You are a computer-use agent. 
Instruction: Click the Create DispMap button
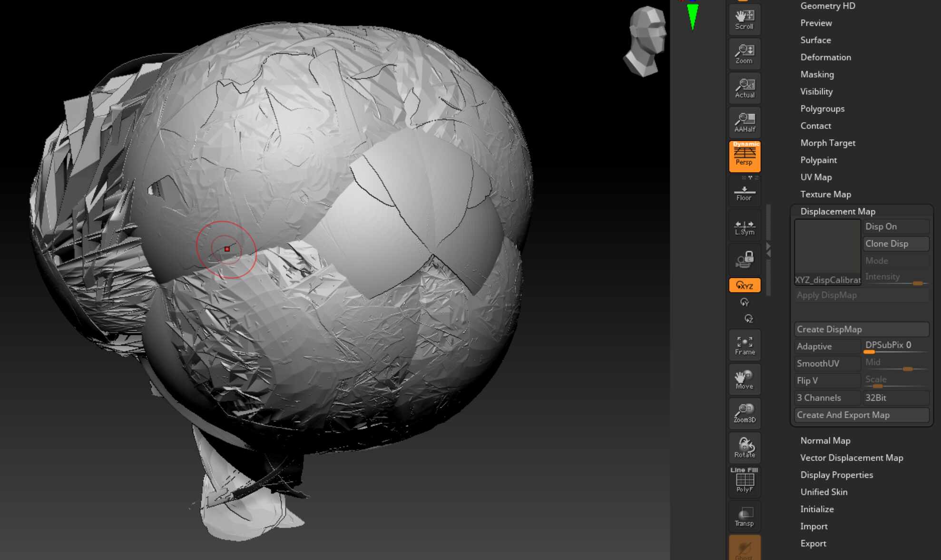click(862, 329)
